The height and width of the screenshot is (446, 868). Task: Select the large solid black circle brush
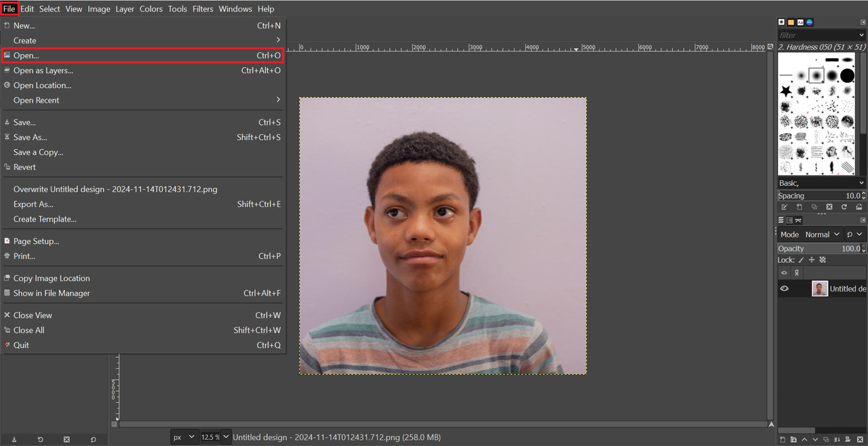[x=847, y=75]
